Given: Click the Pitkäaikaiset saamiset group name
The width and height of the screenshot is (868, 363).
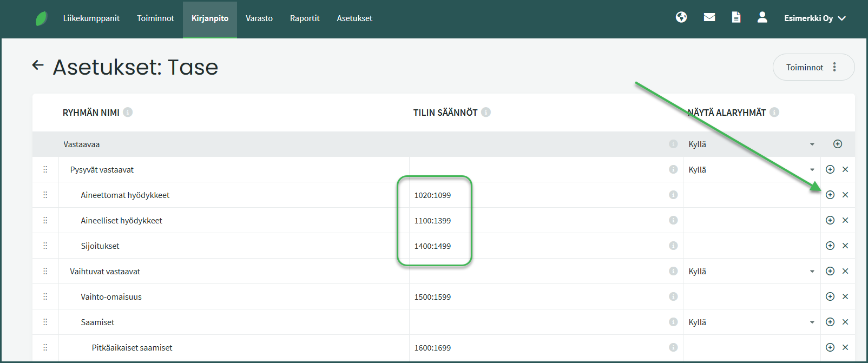Looking at the screenshot, I should (132, 348).
